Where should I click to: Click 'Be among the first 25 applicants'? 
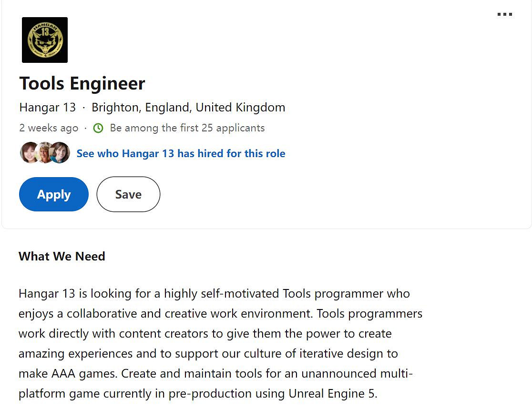tap(187, 128)
